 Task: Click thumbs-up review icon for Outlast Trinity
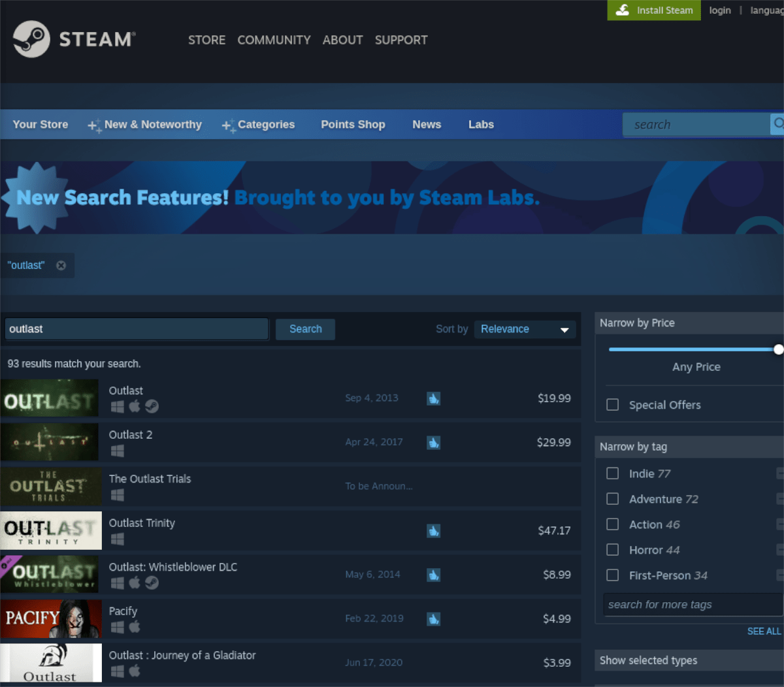coord(433,531)
